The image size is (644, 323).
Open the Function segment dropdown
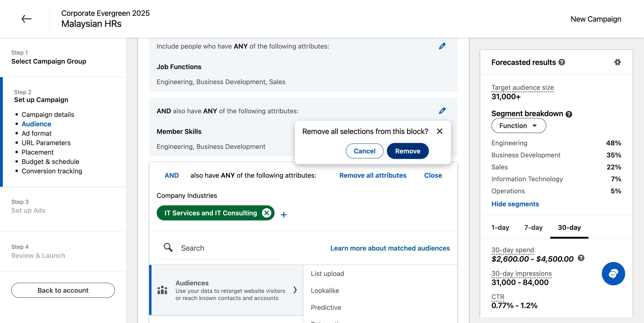[519, 126]
